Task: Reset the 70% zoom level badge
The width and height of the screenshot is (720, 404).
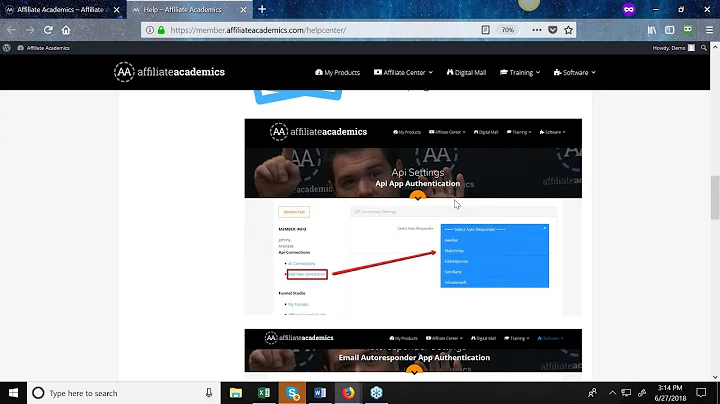Action: click(507, 30)
